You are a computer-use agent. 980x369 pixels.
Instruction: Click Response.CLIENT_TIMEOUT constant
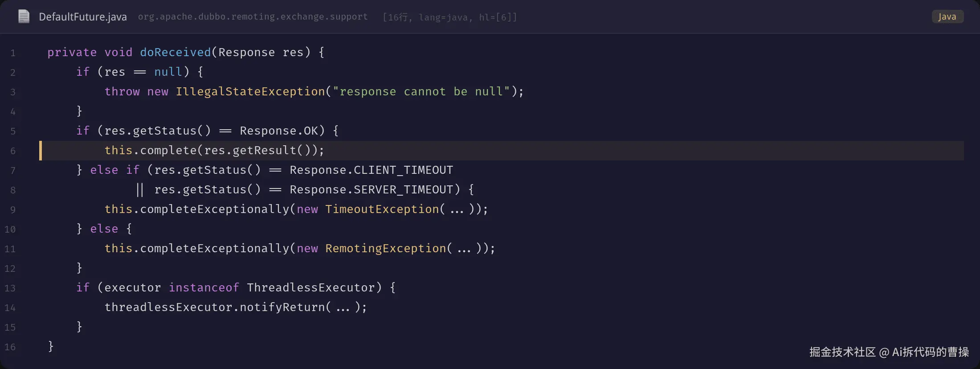371,170
